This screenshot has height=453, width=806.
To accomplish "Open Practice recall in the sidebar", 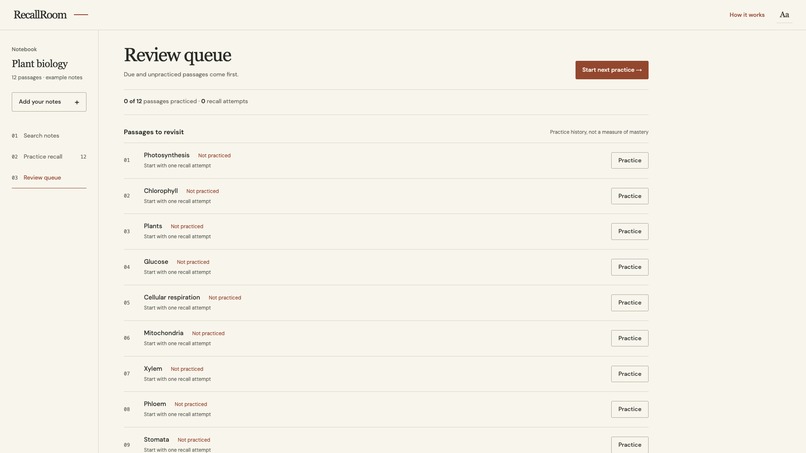I will tap(49, 157).
